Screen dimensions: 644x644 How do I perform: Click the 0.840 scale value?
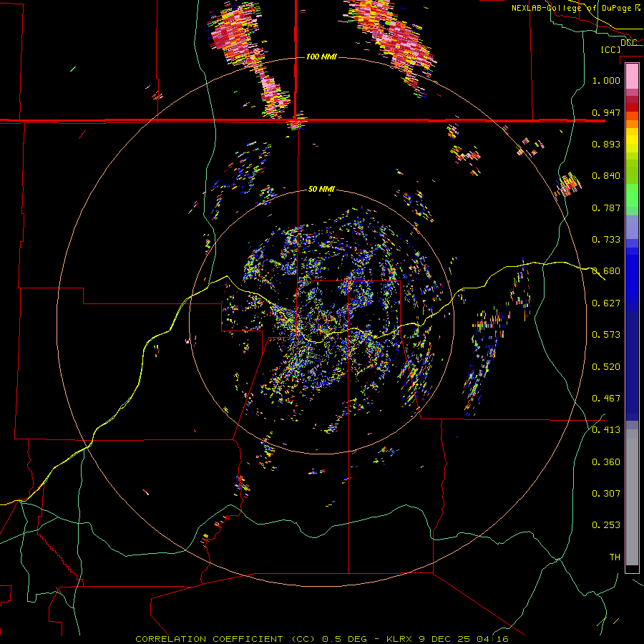point(606,176)
